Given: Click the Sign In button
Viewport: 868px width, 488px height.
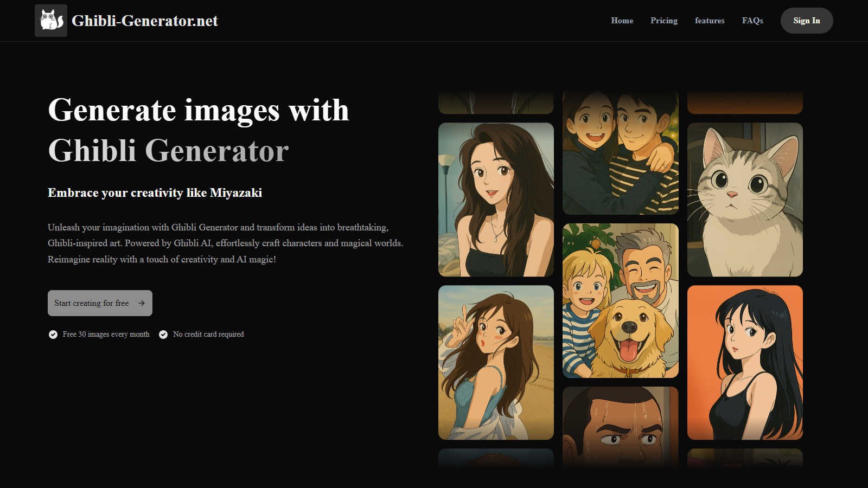Looking at the screenshot, I should pos(807,21).
